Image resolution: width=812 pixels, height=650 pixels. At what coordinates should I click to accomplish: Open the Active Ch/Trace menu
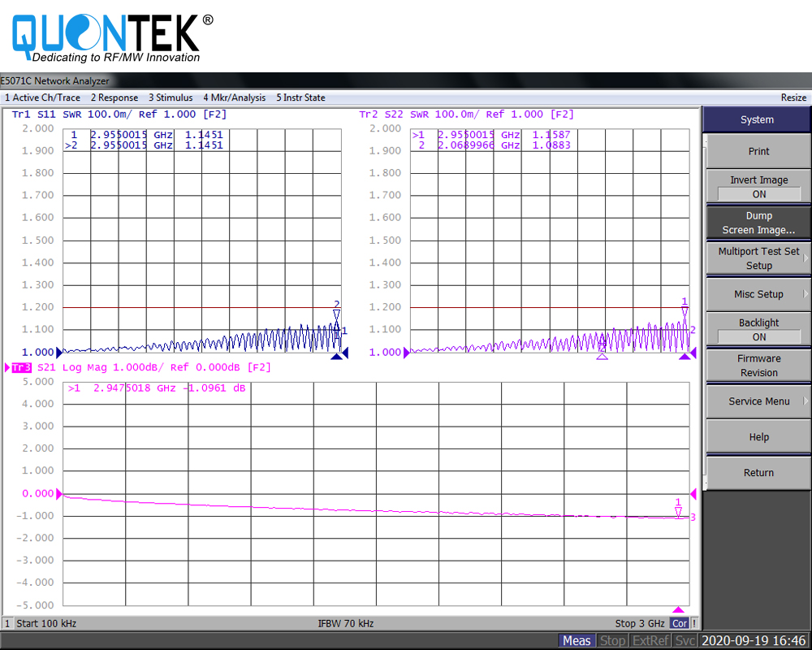coord(42,97)
